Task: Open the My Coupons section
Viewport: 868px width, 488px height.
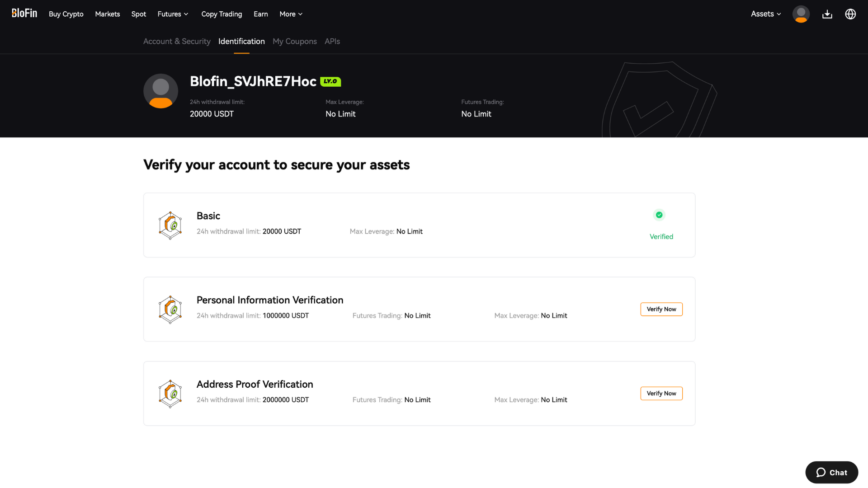Action: [294, 41]
